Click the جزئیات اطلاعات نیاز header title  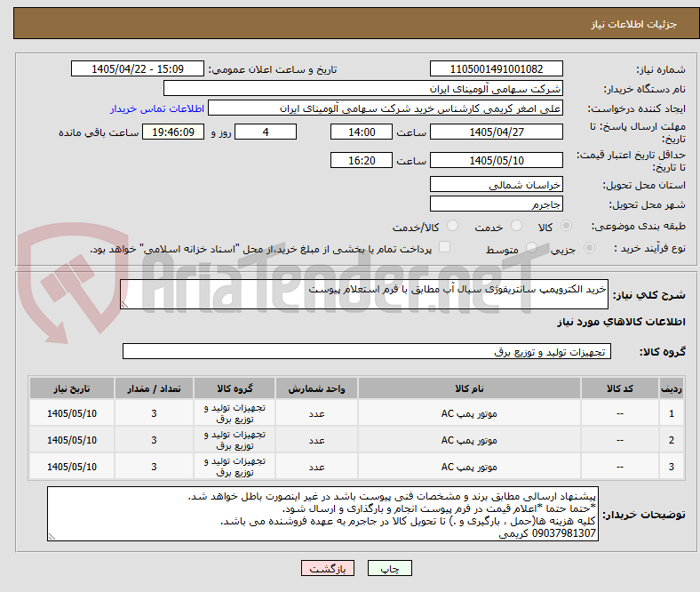pos(634,24)
